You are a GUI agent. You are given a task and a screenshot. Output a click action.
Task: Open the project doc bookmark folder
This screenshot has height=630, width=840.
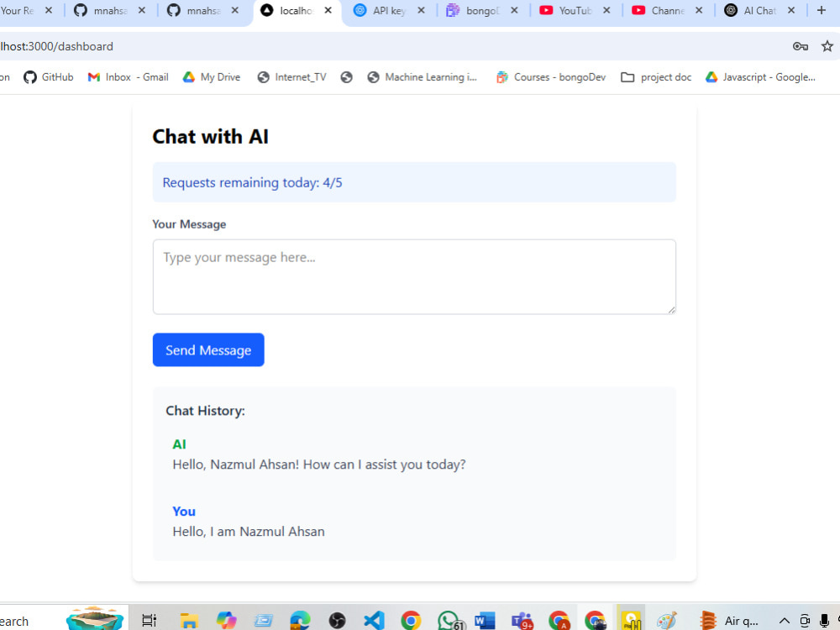tap(656, 77)
